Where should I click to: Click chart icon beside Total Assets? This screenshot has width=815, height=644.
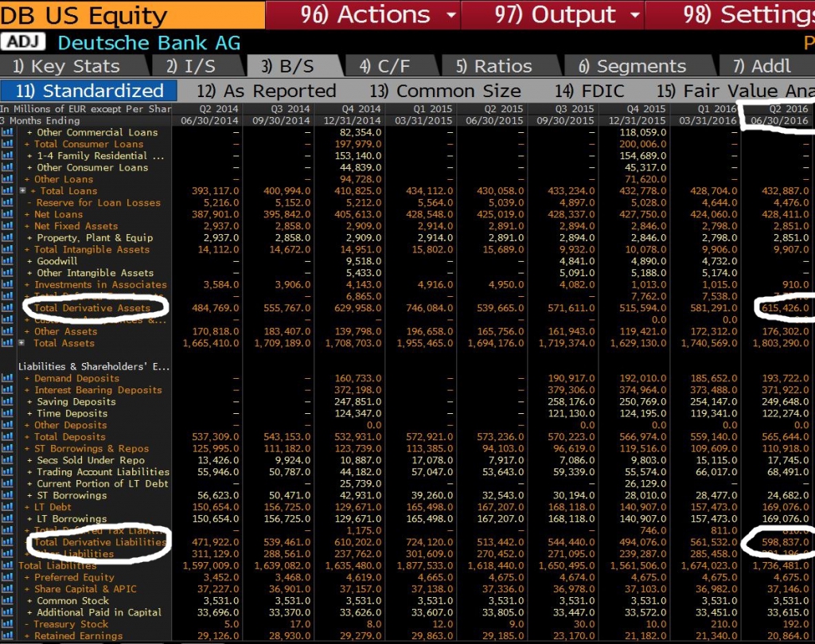click(7, 342)
